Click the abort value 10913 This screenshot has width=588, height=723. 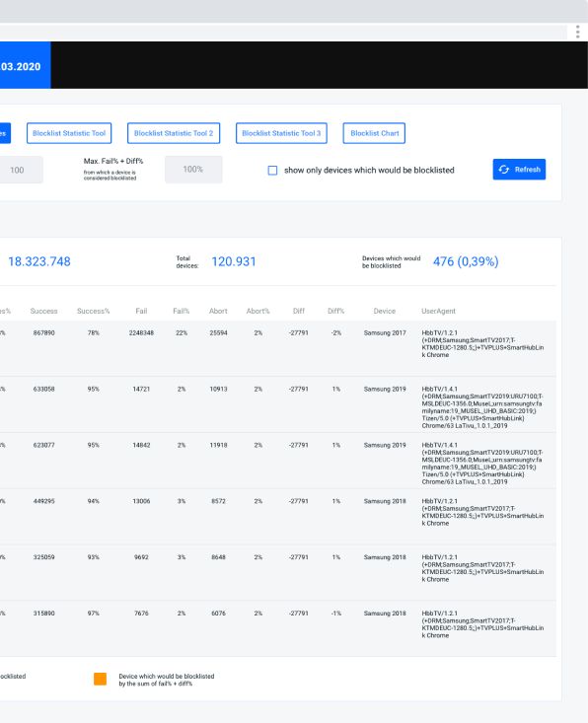point(218,390)
